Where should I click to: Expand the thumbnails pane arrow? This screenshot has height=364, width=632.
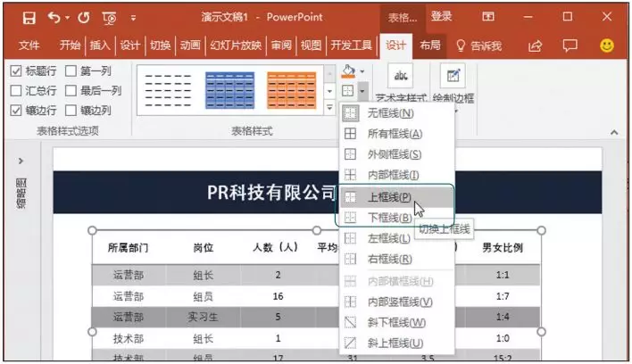(x=21, y=161)
